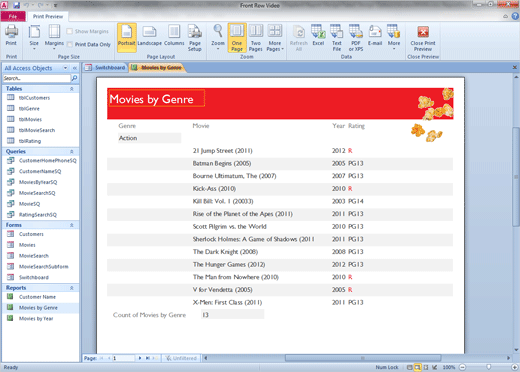Image resolution: width=520 pixels, height=372 pixels.
Task: Go to last page arrow
Action: (x=148, y=358)
